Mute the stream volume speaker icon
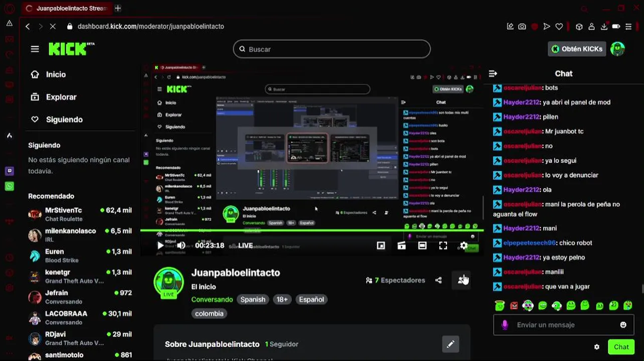Image resolution: width=644 pixels, height=361 pixels. 181,245
